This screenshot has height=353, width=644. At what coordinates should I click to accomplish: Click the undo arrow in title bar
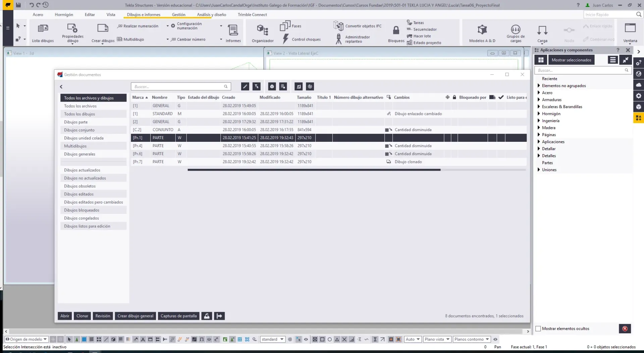31,5
